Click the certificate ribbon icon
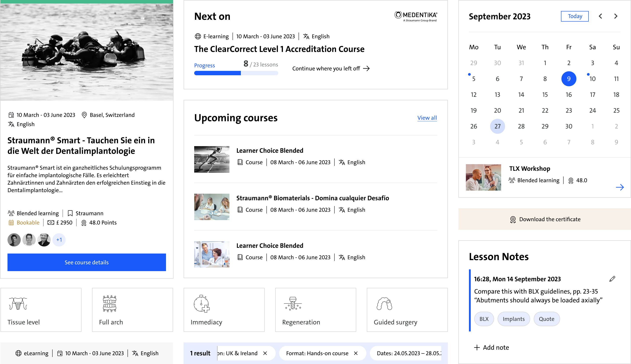Screen dimensions: 631x364 click(x=513, y=219)
